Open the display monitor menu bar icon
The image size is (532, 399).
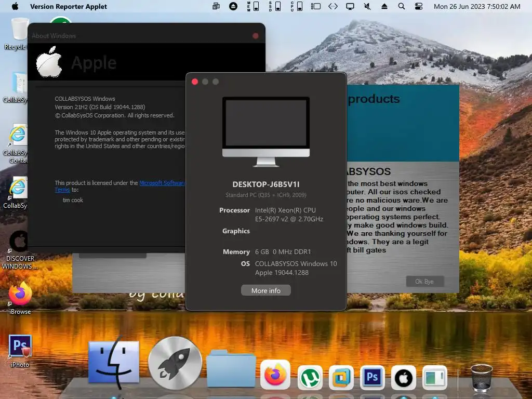[x=350, y=6]
